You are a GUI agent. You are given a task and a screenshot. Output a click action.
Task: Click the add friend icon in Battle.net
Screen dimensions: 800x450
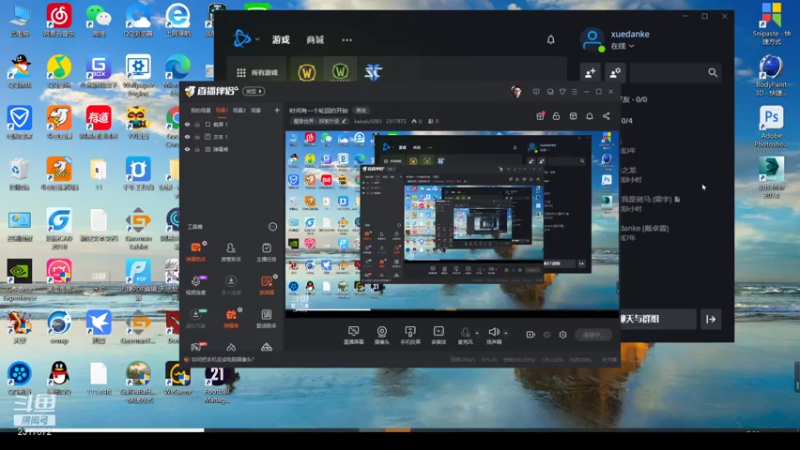590,73
